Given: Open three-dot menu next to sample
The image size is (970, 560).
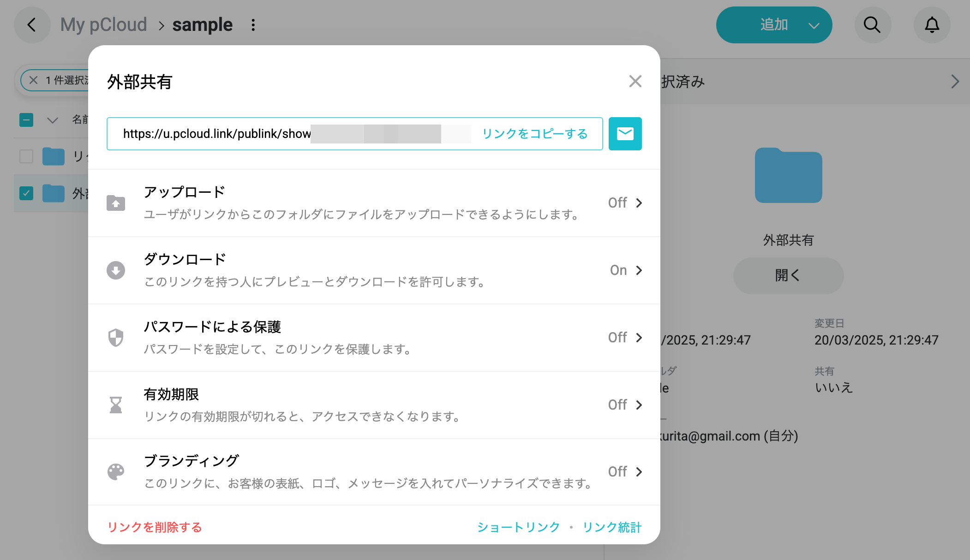Looking at the screenshot, I should click(253, 25).
